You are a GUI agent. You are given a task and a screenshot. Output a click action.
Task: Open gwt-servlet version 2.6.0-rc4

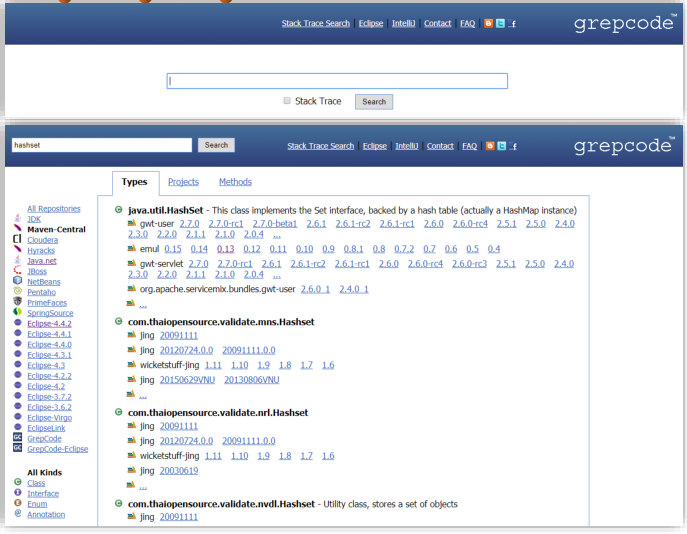(x=425, y=264)
